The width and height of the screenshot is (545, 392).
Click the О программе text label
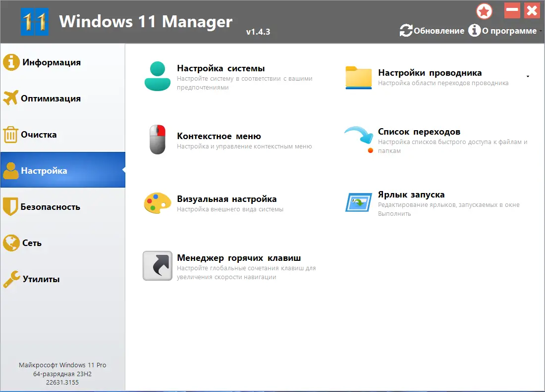509,31
